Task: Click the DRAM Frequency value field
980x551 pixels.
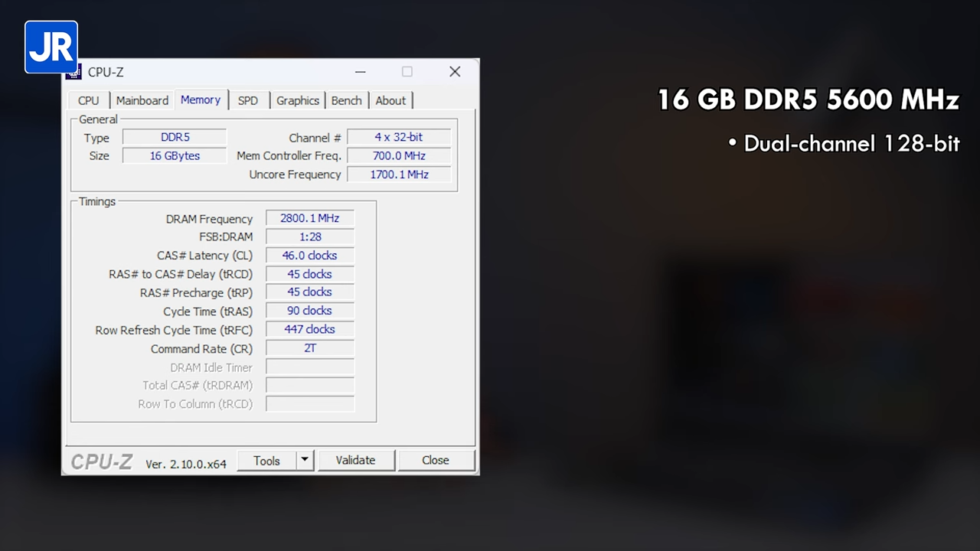Action: [309, 218]
